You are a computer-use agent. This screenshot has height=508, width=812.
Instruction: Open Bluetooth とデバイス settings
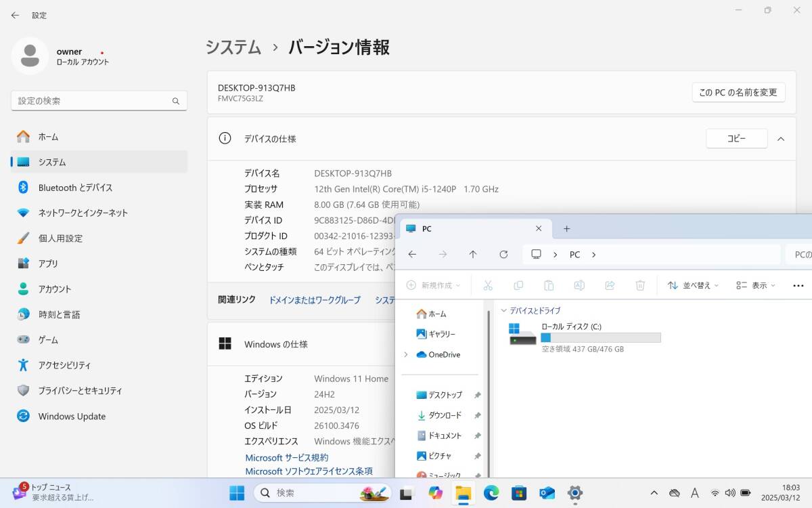click(99, 188)
